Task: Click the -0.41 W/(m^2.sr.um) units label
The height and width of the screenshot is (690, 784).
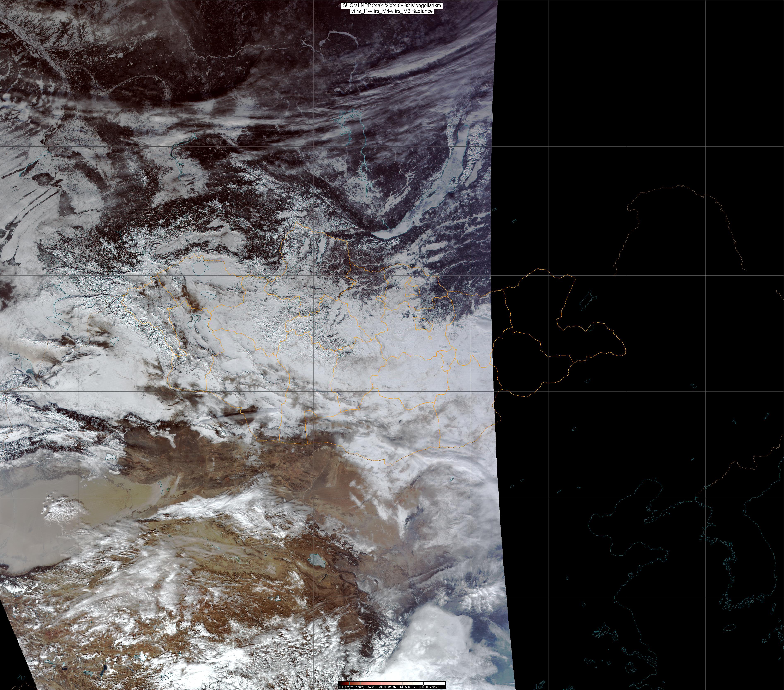Action: 351,687
